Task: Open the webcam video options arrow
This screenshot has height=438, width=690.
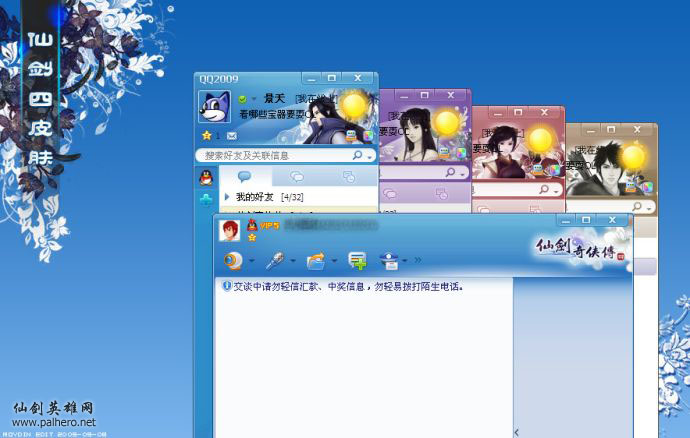Action: [x=251, y=261]
